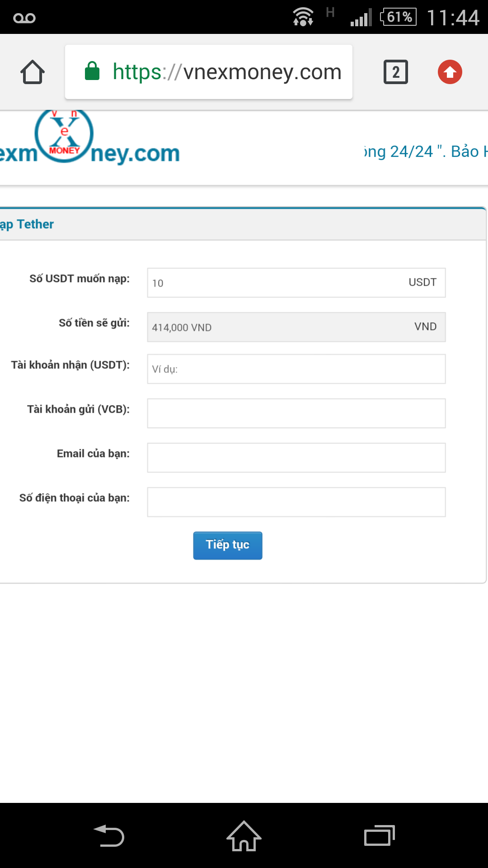
Task: Focus the Tài khoản nhận (USDT) field
Action: pyautogui.click(x=296, y=369)
